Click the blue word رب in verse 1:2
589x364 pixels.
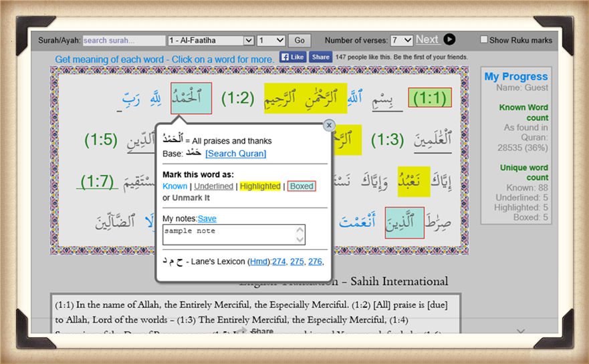pyautogui.click(x=131, y=99)
